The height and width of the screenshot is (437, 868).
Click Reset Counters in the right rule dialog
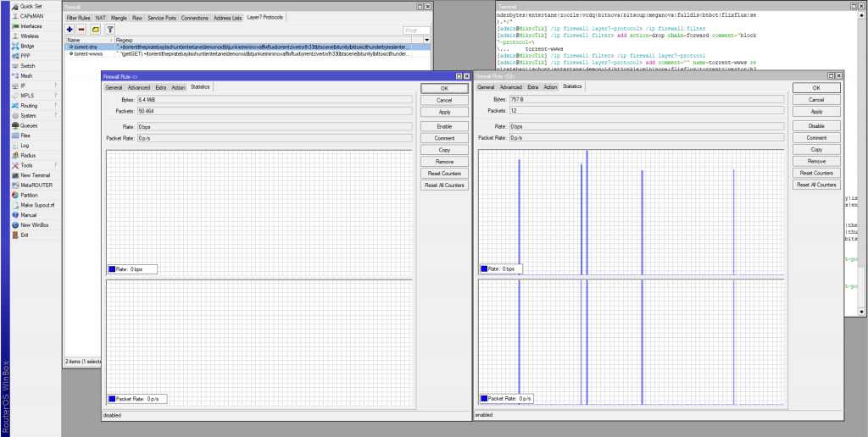point(815,173)
